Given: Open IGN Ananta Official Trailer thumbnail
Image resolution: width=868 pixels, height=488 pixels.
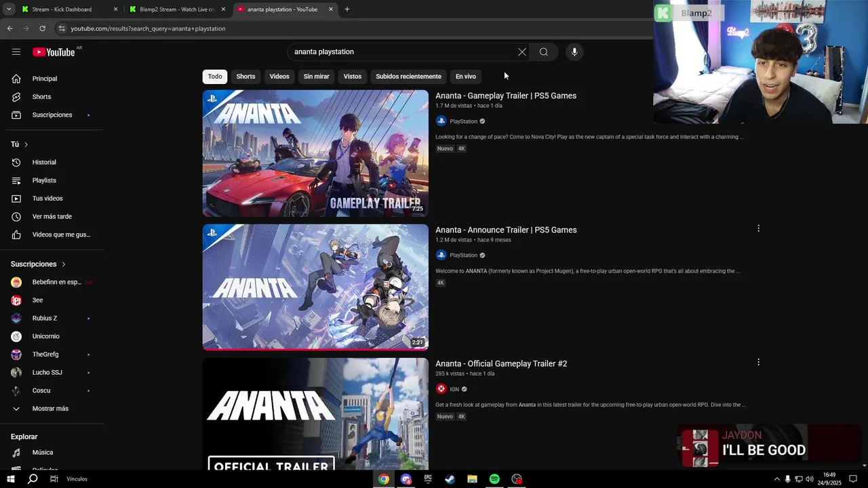Looking at the screenshot, I should click(315, 414).
